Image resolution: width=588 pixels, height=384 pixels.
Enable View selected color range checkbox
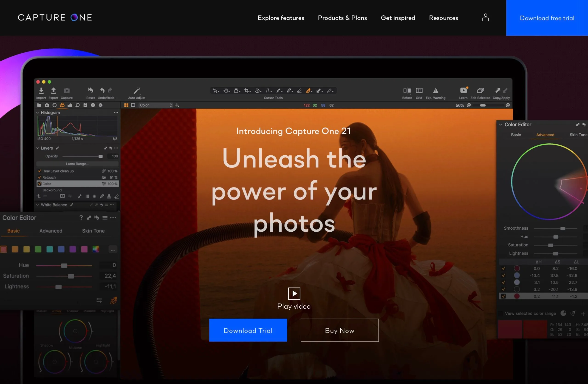point(501,313)
